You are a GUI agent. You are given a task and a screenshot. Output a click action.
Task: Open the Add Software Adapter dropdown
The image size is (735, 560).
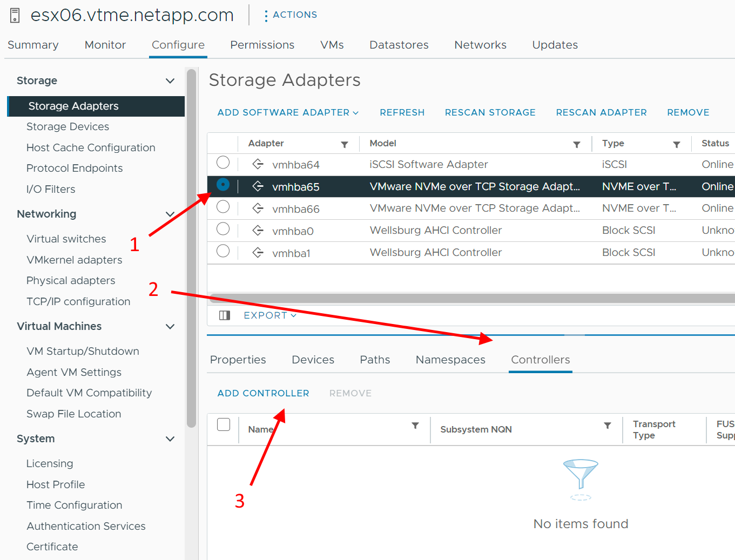pos(288,112)
